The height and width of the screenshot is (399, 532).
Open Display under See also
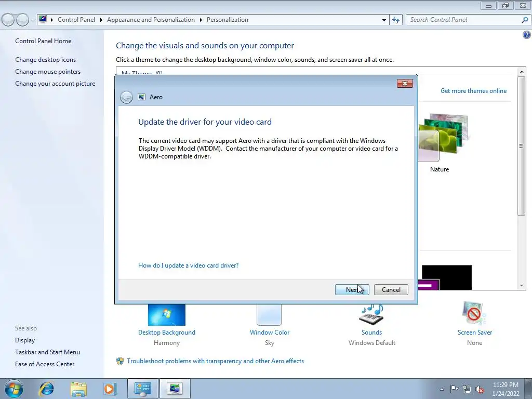(x=25, y=340)
